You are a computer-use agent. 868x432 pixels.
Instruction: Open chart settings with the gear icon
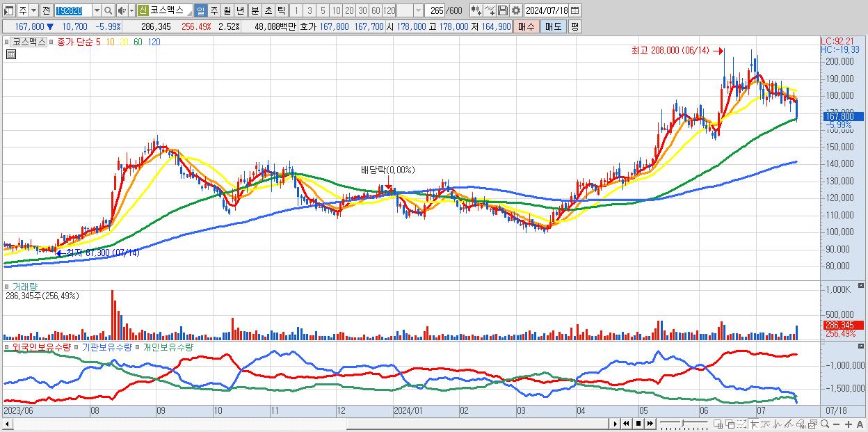coord(516,10)
